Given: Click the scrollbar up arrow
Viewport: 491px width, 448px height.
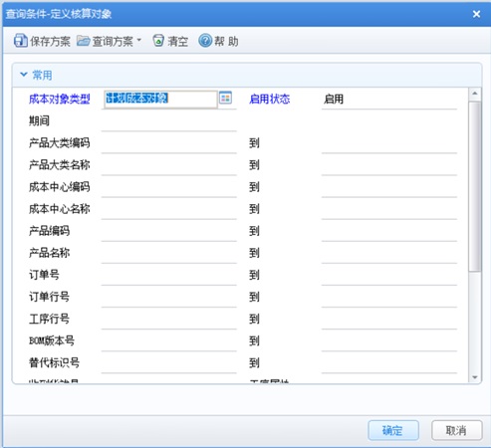Looking at the screenshot, I should point(475,94).
